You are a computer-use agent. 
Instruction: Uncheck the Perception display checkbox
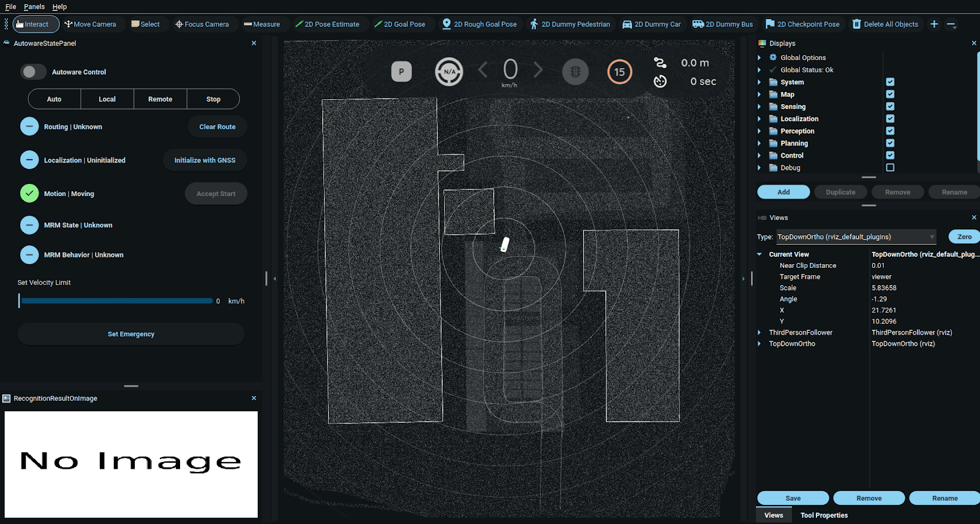click(890, 131)
